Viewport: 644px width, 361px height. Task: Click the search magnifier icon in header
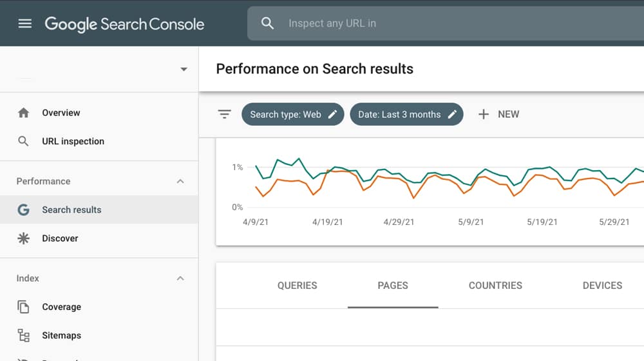(267, 23)
